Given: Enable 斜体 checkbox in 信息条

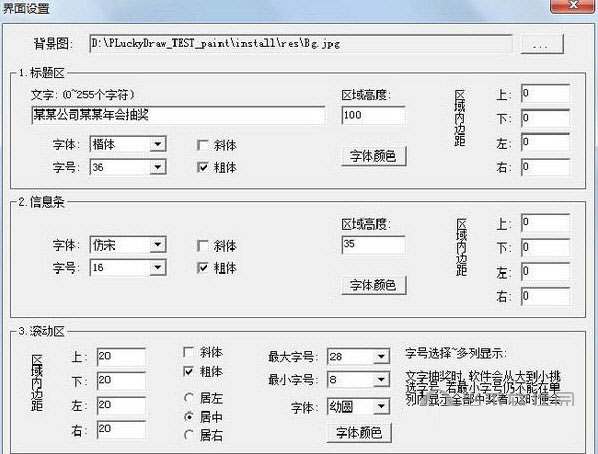Looking at the screenshot, I should tap(203, 246).
